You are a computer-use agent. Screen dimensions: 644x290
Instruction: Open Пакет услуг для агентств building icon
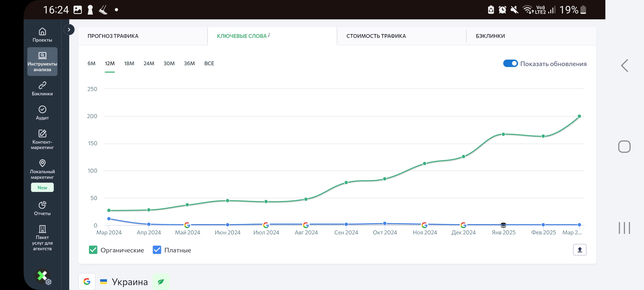pos(42,229)
